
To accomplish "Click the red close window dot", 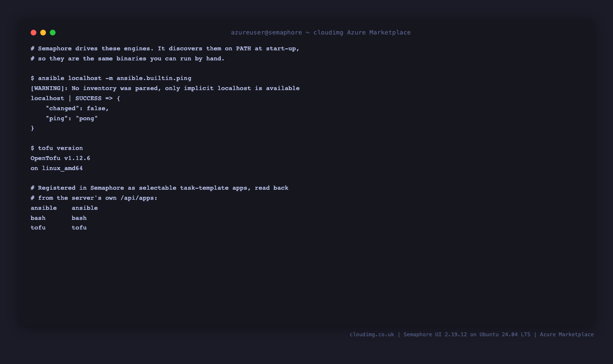I will 34,33.
